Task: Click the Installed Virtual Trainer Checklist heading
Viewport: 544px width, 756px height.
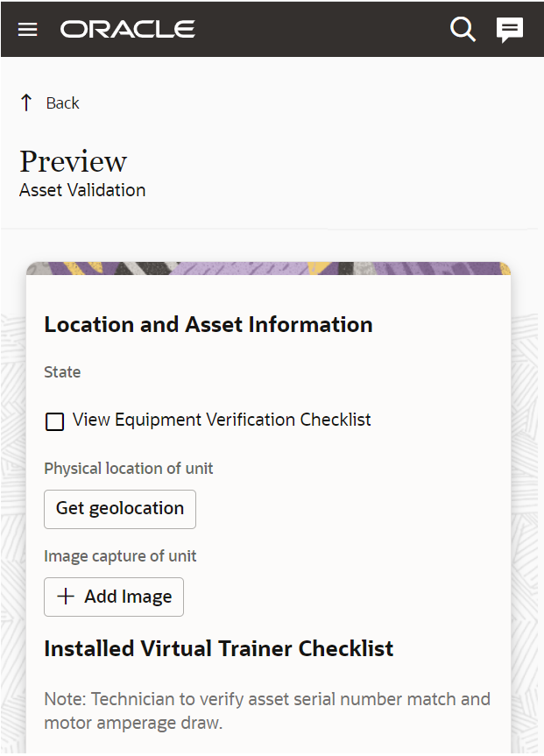Action: pyautogui.click(x=219, y=649)
